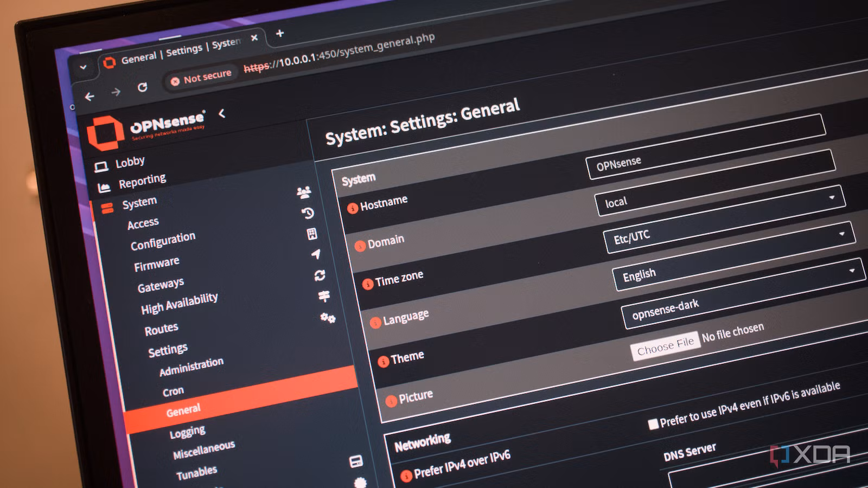Open Administration under Settings
Viewport: 868px width, 488px height.
click(x=192, y=367)
